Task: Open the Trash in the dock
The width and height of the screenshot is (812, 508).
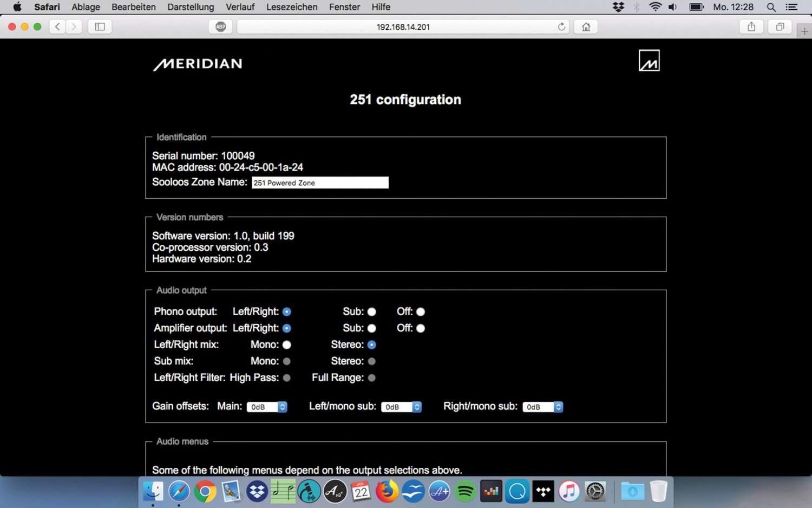Action: pos(658,491)
